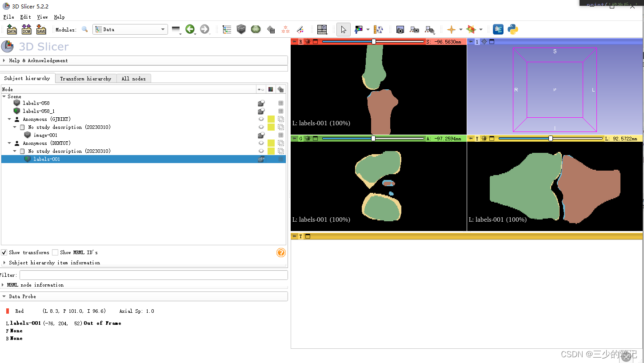Open the Models module green shape icon

(256, 29)
